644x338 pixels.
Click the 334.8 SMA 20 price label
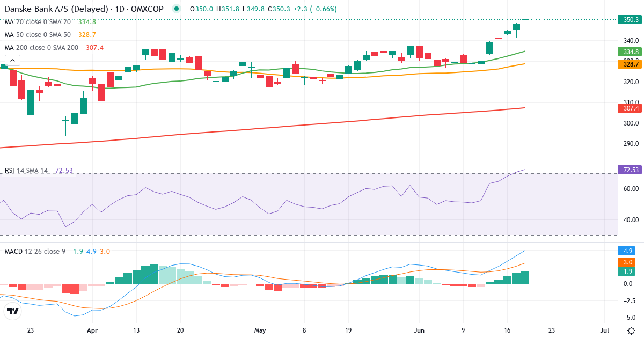pyautogui.click(x=631, y=52)
